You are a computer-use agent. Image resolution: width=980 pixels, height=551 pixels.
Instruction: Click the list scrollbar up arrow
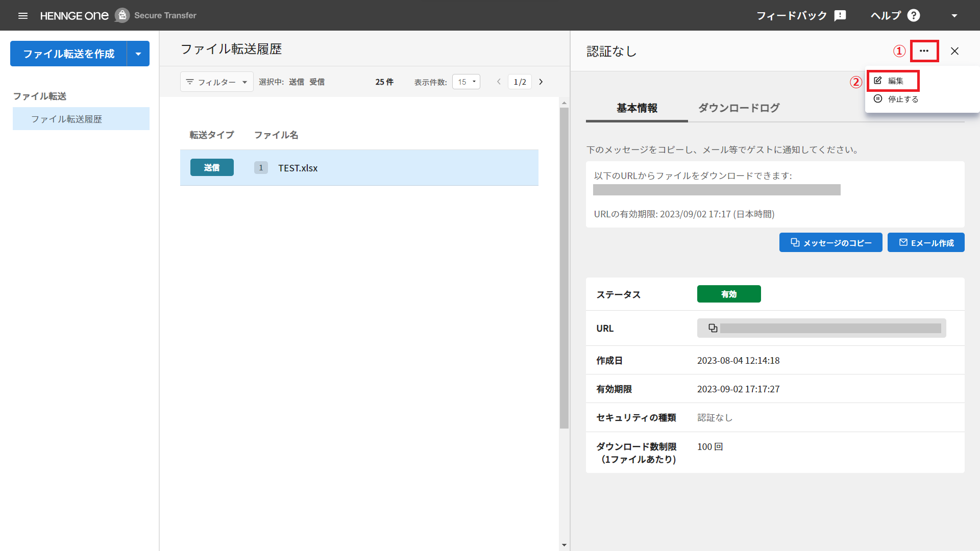coord(564,103)
